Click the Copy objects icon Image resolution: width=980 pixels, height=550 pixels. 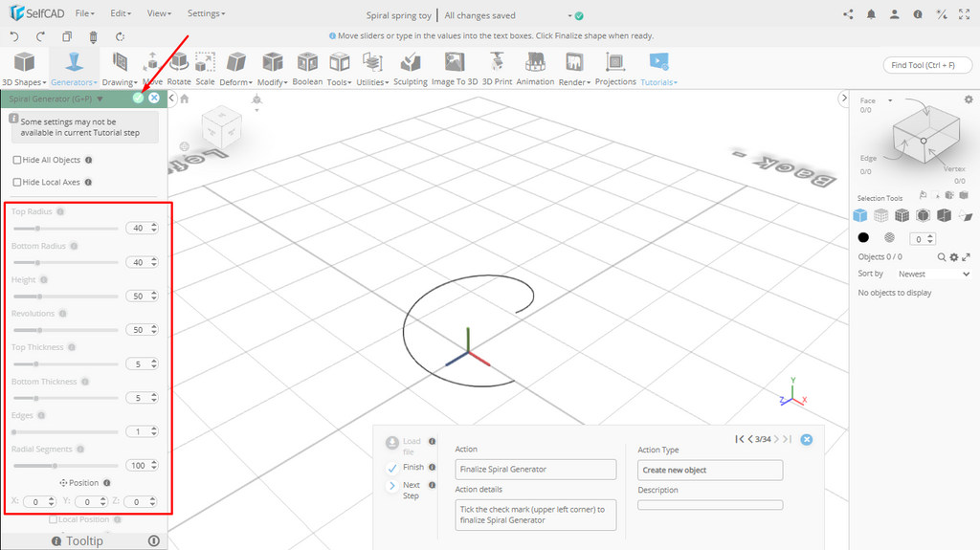click(x=67, y=36)
